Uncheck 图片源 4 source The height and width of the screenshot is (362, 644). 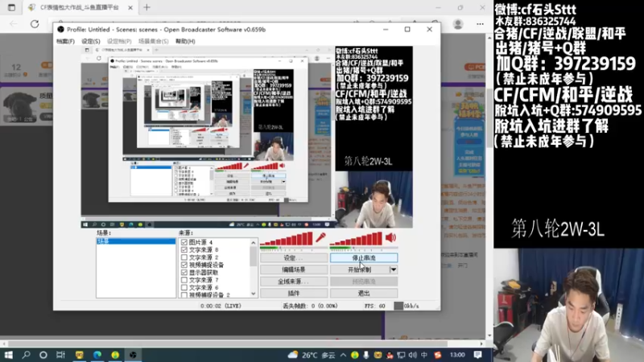pyautogui.click(x=184, y=242)
